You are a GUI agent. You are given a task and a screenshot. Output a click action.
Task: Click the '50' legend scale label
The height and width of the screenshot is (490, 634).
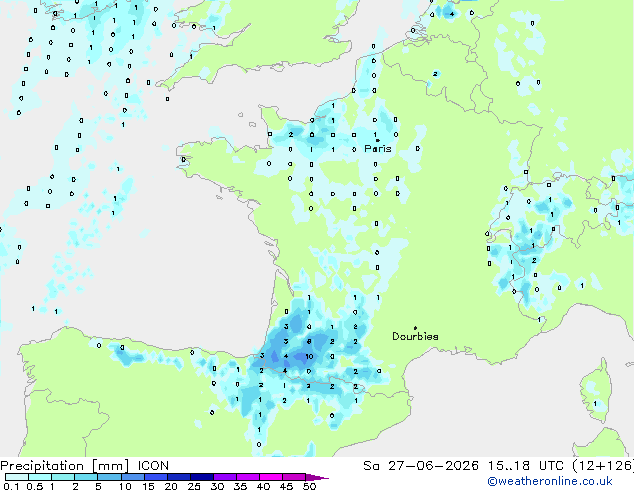(309, 486)
